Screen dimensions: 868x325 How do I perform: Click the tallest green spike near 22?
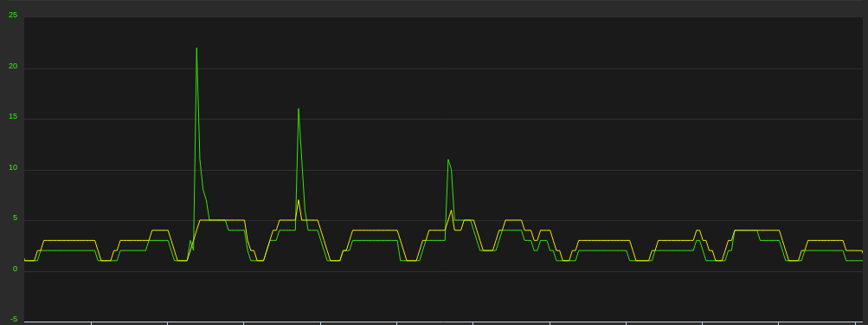(x=196, y=49)
